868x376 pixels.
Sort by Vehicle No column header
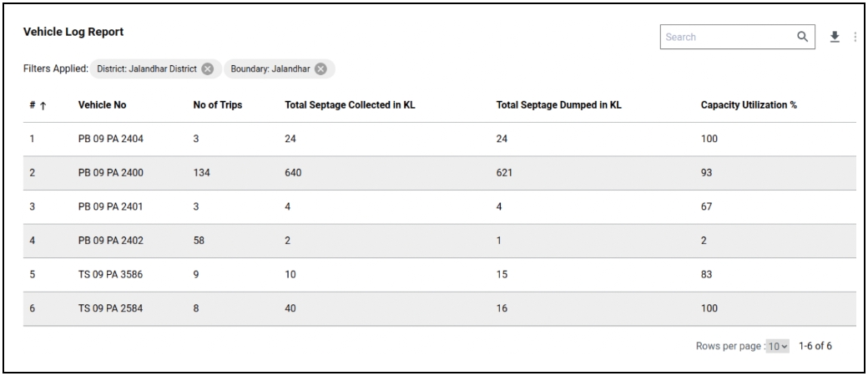click(x=102, y=106)
